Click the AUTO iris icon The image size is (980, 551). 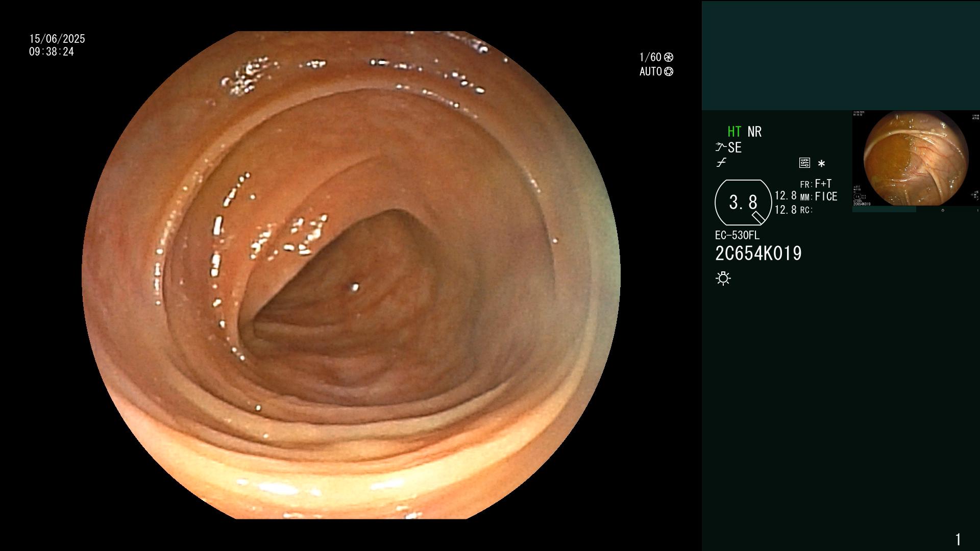click(x=669, y=72)
